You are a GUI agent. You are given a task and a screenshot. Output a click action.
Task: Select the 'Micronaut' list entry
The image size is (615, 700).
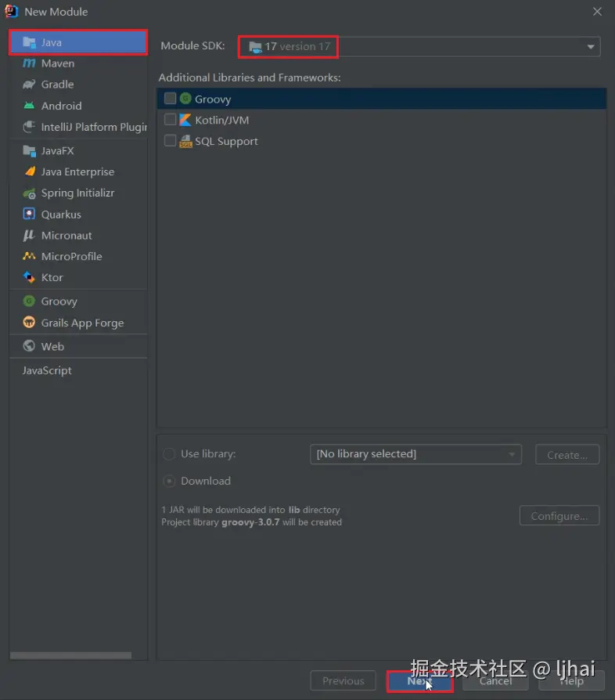click(78, 235)
